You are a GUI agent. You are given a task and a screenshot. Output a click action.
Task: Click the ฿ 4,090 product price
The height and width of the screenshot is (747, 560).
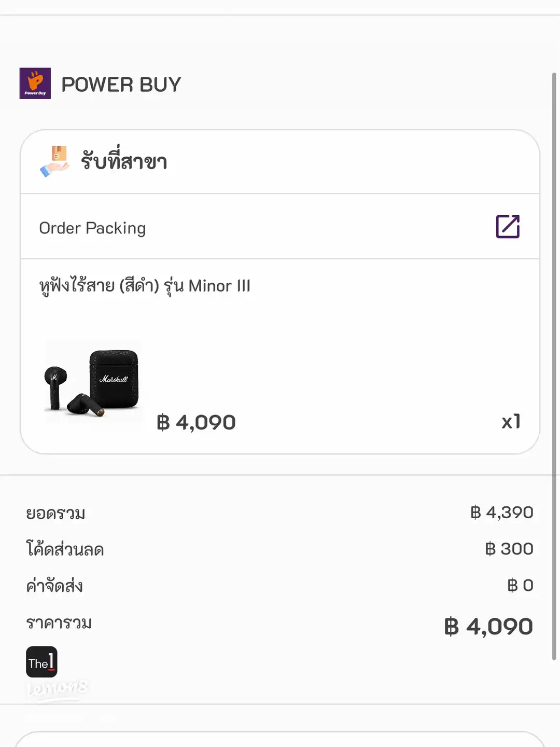[x=196, y=422]
